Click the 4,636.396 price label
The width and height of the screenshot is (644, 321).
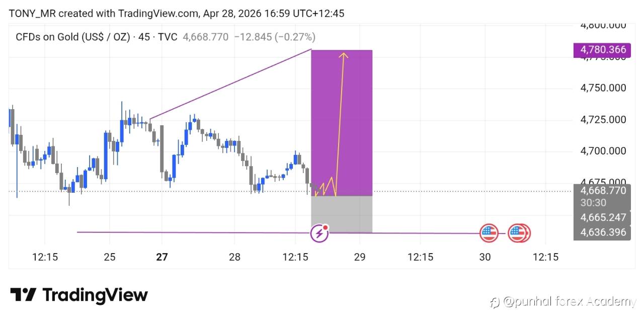click(603, 232)
